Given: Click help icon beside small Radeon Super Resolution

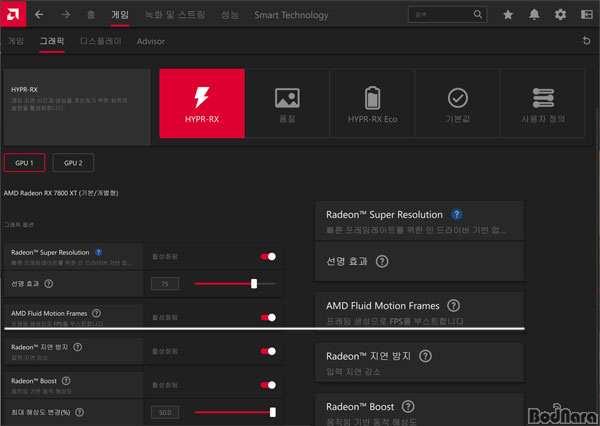Looking at the screenshot, I should pyautogui.click(x=98, y=252).
